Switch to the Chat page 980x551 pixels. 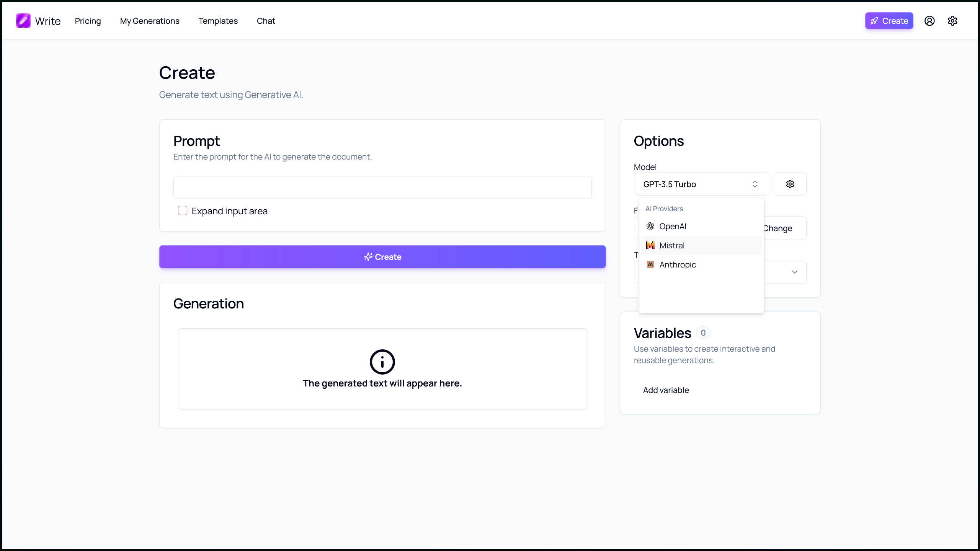(x=266, y=21)
